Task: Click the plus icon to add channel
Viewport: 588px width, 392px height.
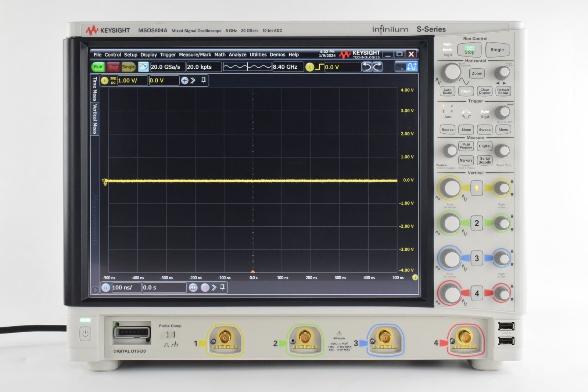Action: pos(184,80)
